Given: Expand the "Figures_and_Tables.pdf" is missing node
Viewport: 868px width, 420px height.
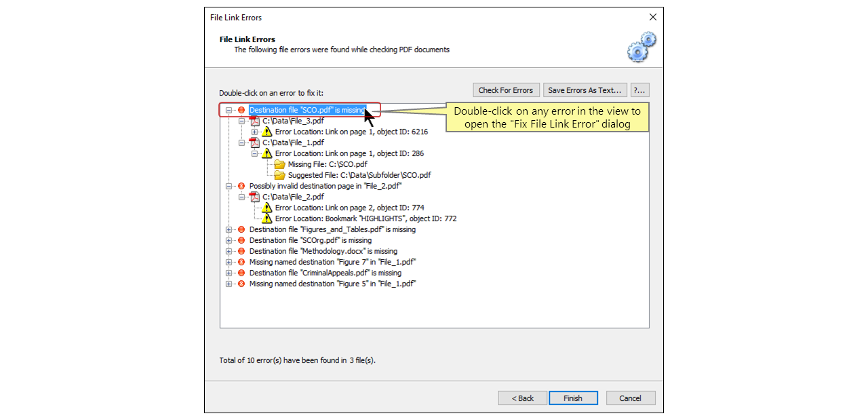Looking at the screenshot, I should pos(229,229).
